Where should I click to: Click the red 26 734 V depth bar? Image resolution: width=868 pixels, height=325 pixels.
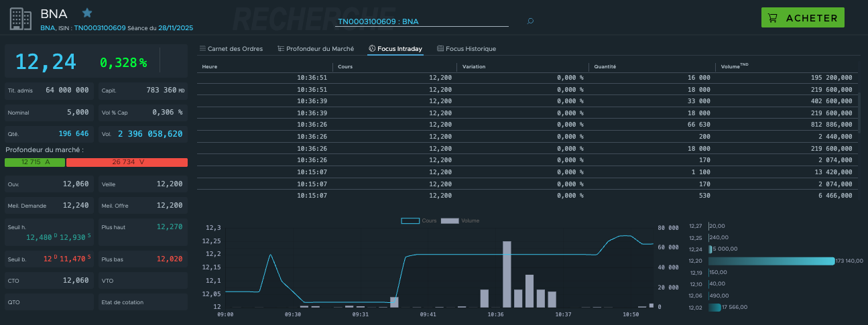(127, 162)
